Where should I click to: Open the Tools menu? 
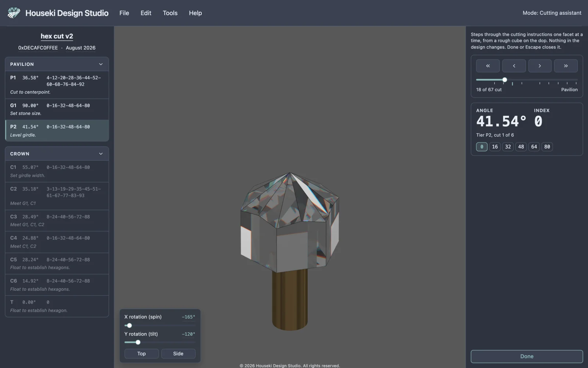pos(170,13)
